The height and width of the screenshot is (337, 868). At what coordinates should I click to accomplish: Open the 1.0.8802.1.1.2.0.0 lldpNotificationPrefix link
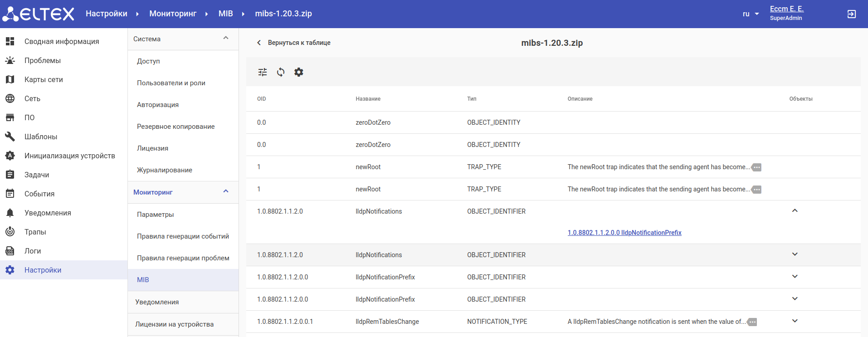point(624,233)
